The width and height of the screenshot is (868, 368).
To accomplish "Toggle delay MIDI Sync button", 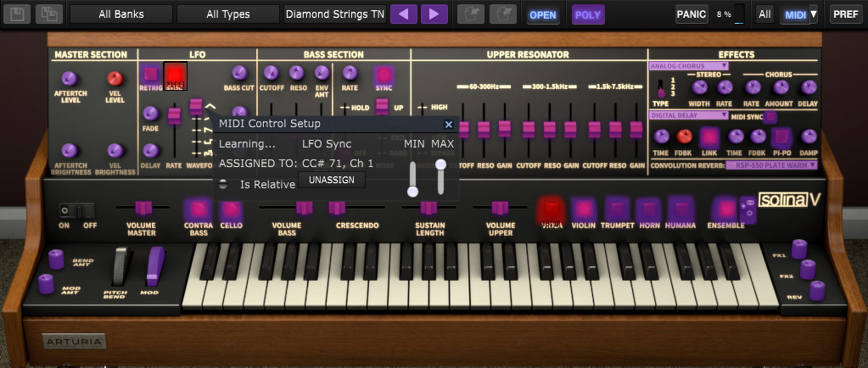I will [770, 116].
